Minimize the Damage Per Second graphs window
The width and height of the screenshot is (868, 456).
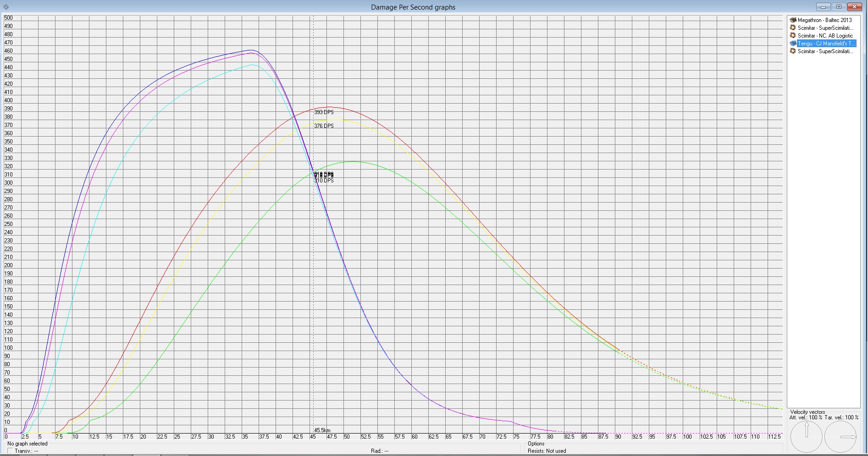pyautogui.click(x=823, y=7)
